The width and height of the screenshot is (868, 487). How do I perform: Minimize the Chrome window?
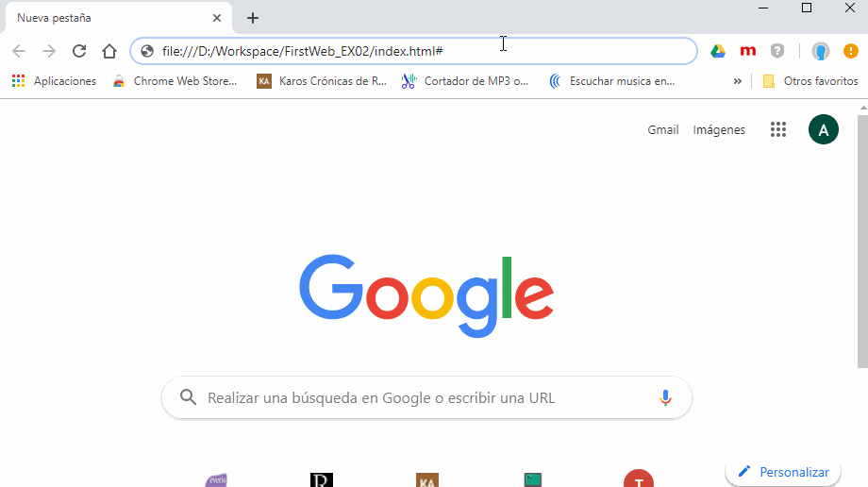(x=763, y=8)
